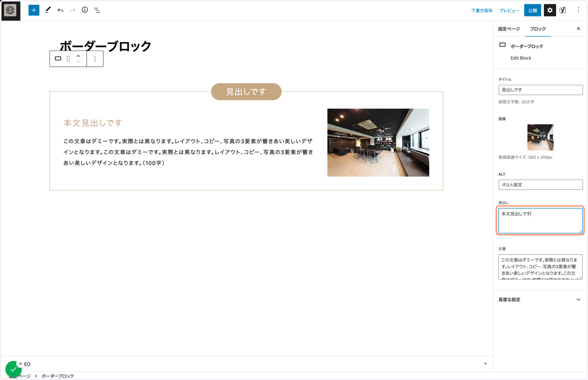Switch to the 固定ページ tab
The width and height of the screenshot is (588, 380).
coord(509,29)
